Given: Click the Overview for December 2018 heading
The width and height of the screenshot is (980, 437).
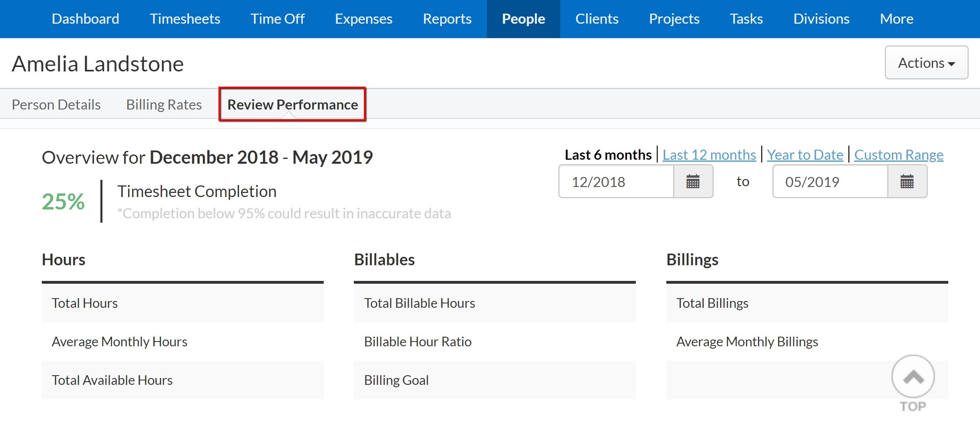Looking at the screenshot, I should click(207, 157).
